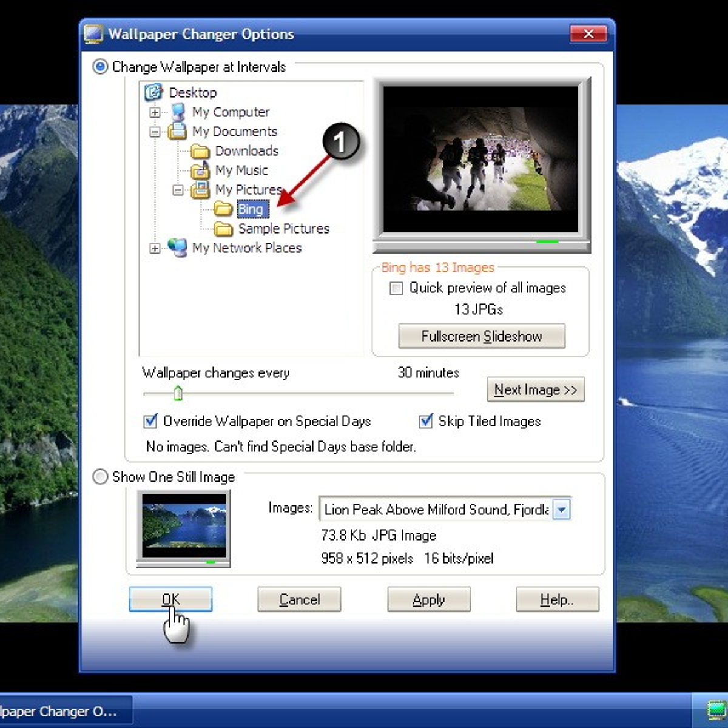Click the 'Bing has 13 Images' heading

click(x=438, y=268)
